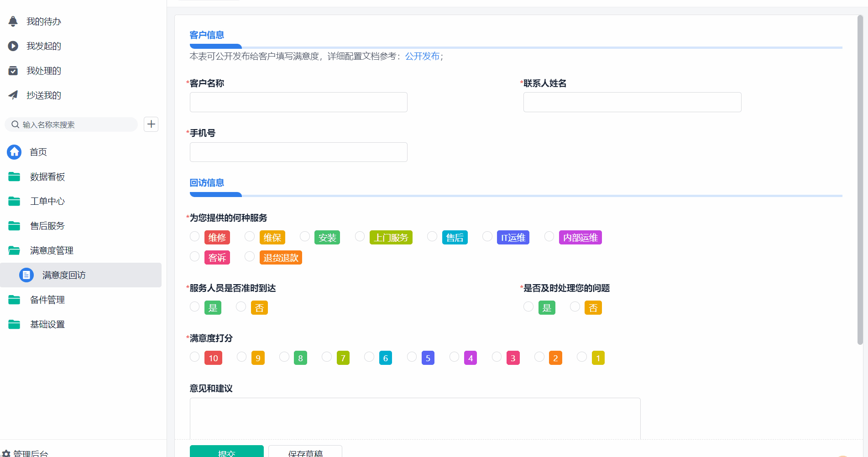Choose 客诉 as the service type
Image resolution: width=868 pixels, height=457 pixels.
pos(195,256)
